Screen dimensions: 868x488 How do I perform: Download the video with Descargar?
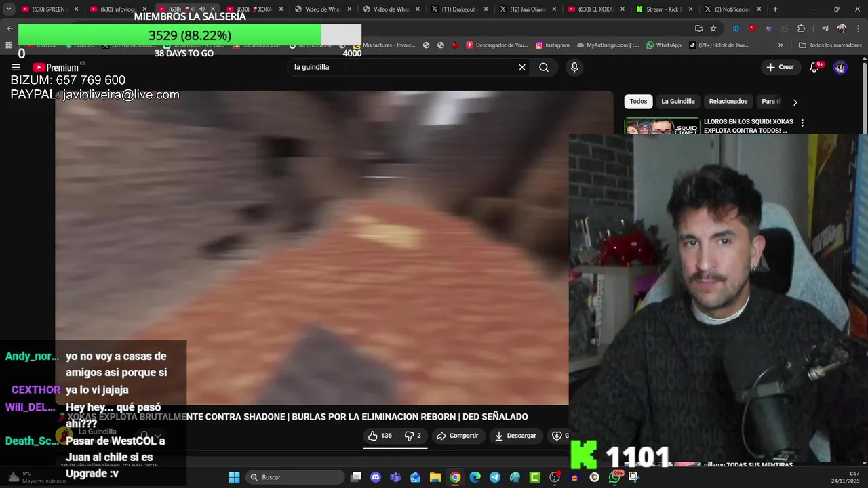tap(515, 436)
